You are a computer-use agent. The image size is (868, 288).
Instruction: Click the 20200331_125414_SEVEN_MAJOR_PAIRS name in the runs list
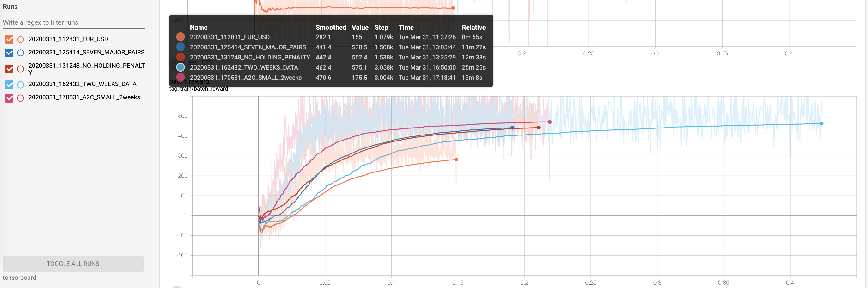[x=86, y=52]
